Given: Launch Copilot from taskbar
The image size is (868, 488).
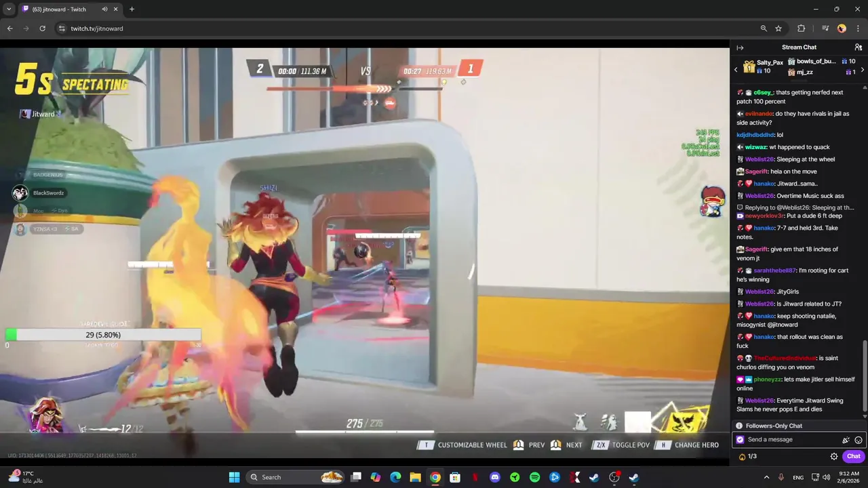Looking at the screenshot, I should pyautogui.click(x=376, y=477).
